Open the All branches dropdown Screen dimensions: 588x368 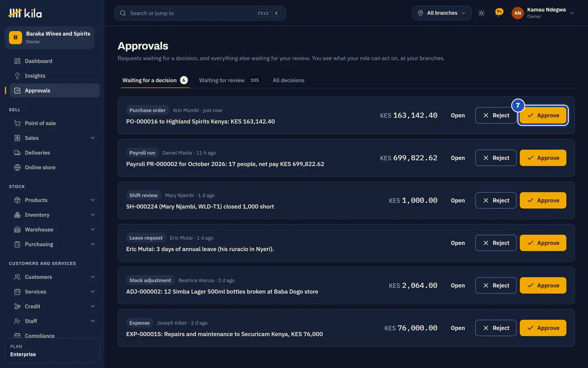441,13
